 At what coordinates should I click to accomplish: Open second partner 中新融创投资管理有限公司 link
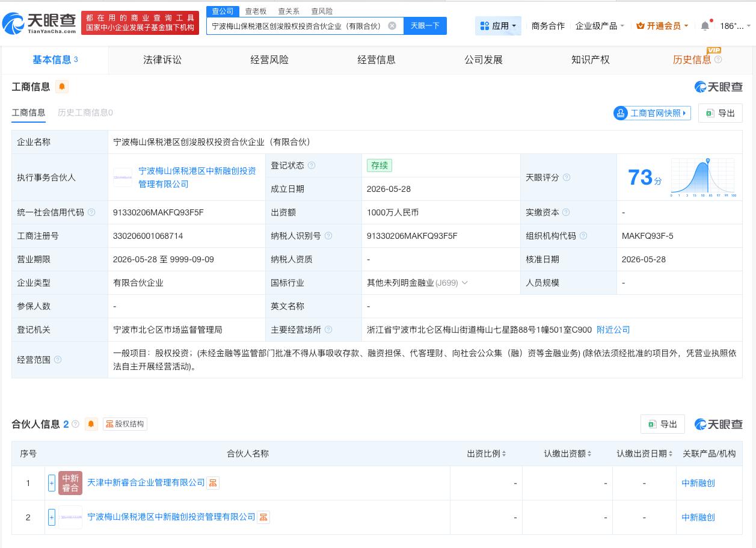171,517
